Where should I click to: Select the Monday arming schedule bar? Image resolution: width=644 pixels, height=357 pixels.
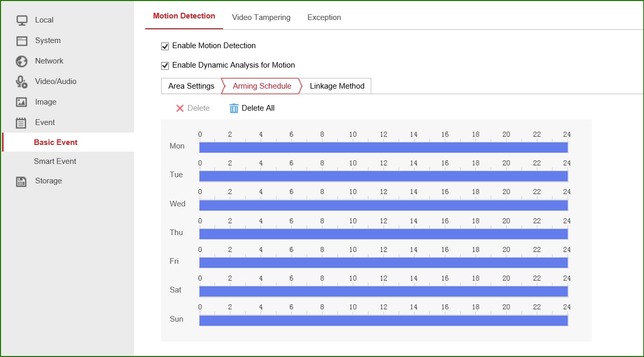click(383, 148)
